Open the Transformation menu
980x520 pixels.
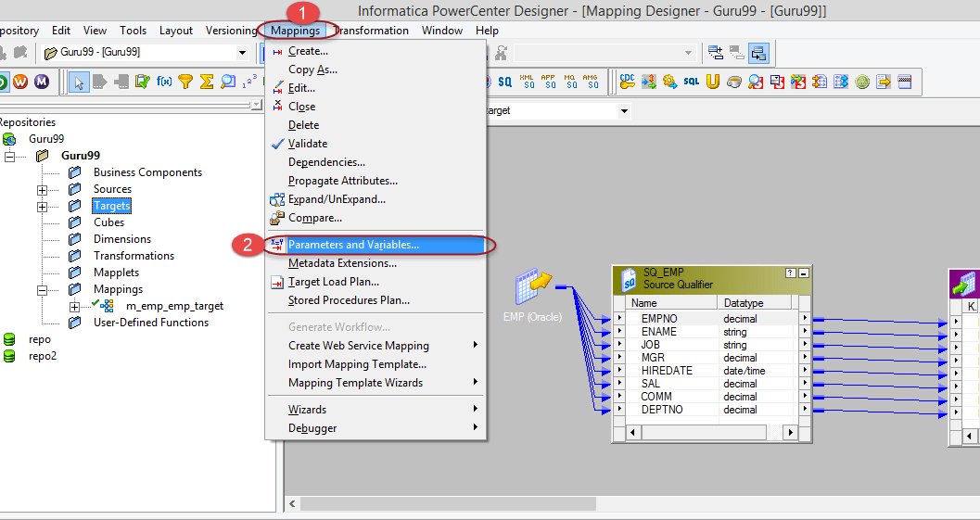point(373,31)
